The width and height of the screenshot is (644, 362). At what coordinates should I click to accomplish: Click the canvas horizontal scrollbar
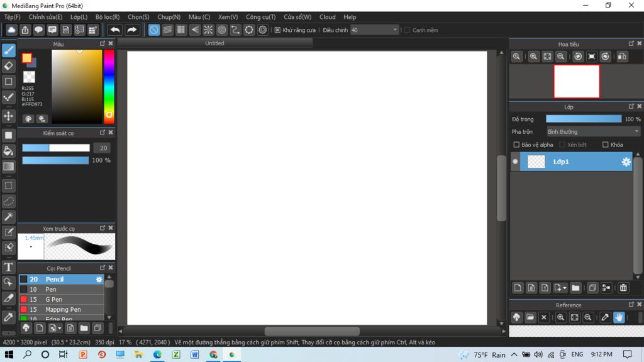tap(312, 331)
